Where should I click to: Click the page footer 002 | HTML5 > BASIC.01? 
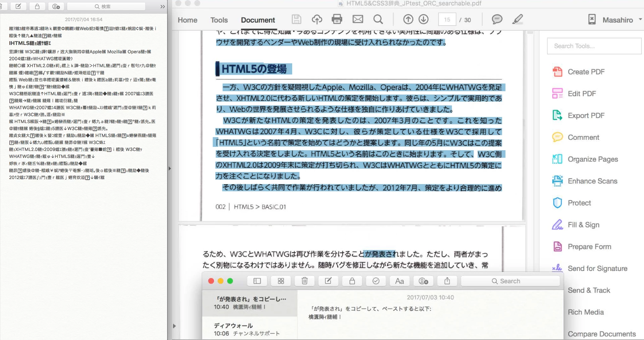(x=251, y=207)
